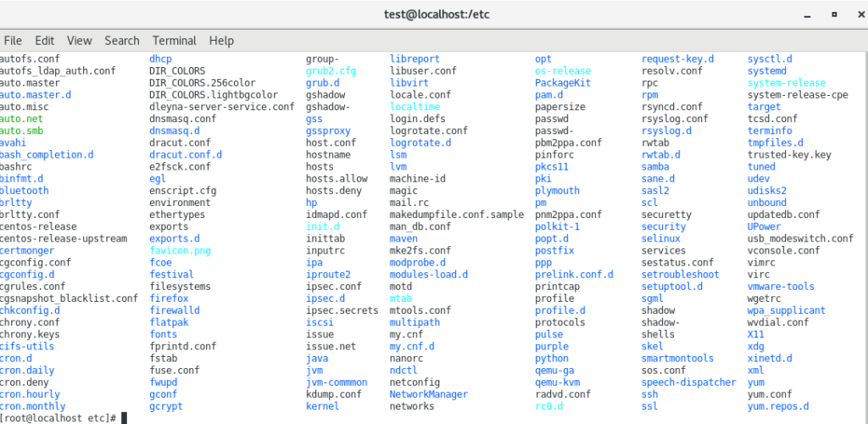Click the green auto.net entry
The image size is (868, 424).
coord(21,119)
